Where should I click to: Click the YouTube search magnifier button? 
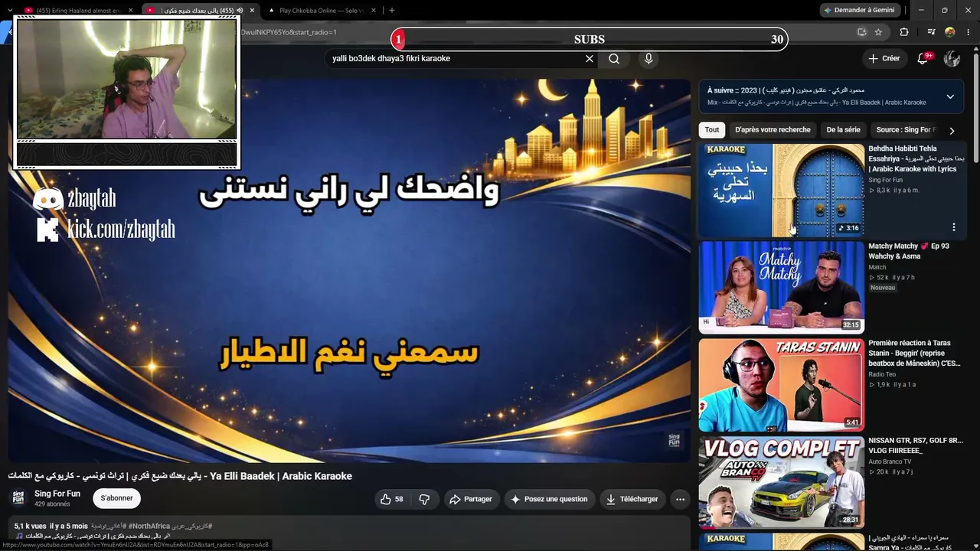614,59
